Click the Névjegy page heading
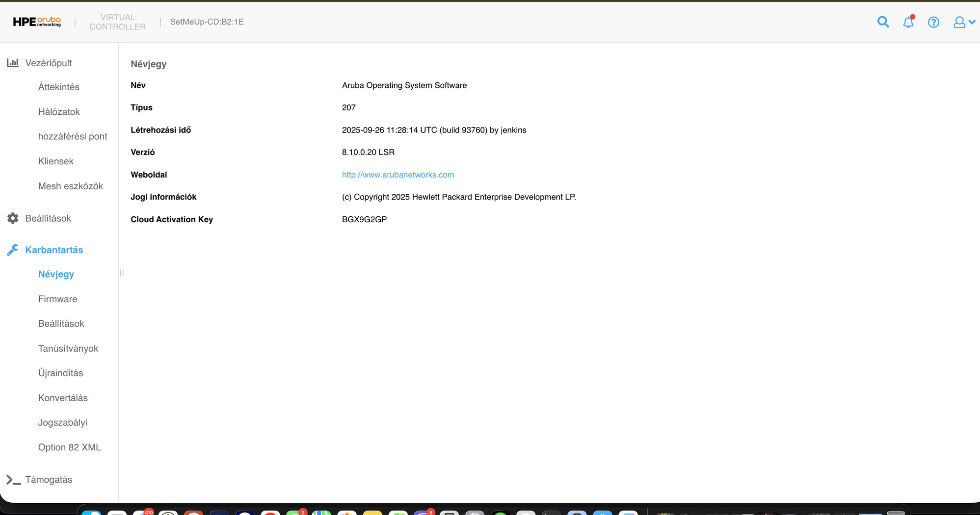 [149, 64]
